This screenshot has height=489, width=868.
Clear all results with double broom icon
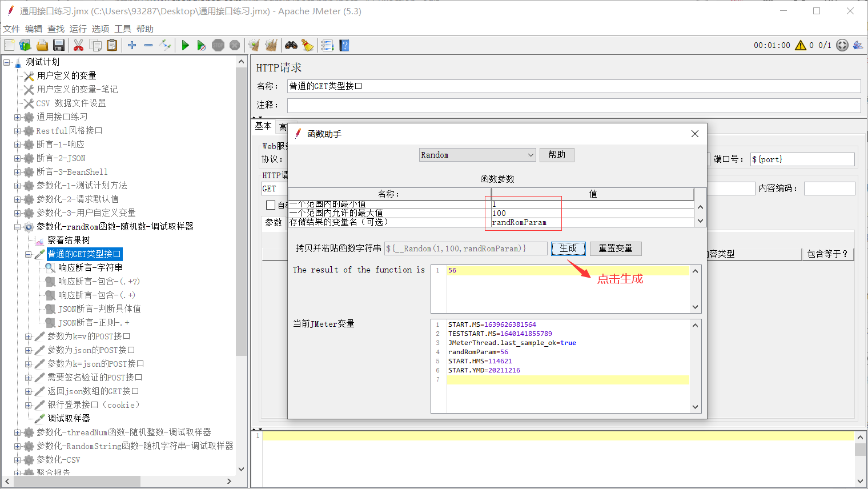[x=271, y=45]
